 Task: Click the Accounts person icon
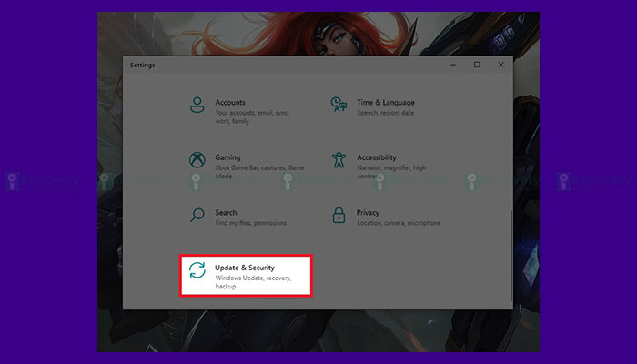197,105
